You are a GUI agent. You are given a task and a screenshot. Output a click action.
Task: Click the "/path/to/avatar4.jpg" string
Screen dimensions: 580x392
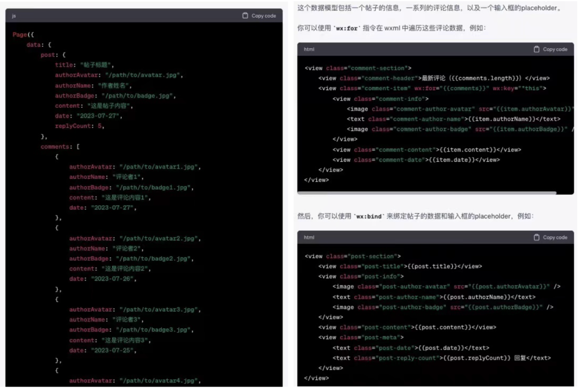(x=158, y=381)
